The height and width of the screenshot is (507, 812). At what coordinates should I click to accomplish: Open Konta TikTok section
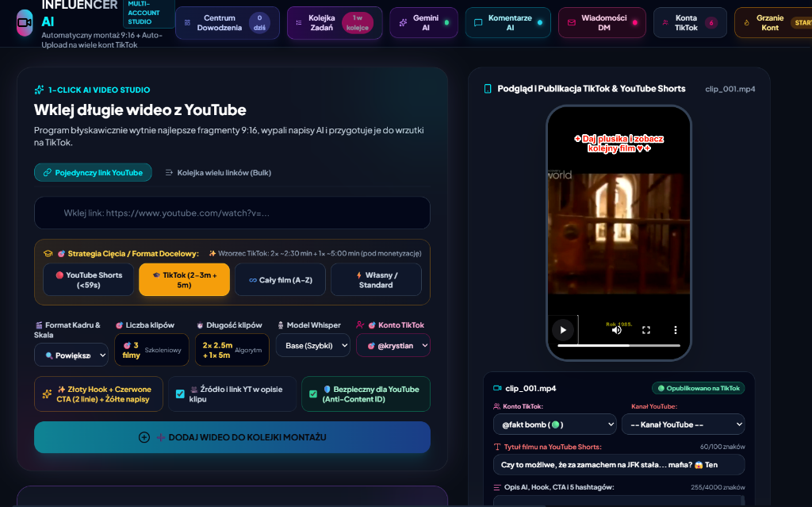[x=690, y=23]
